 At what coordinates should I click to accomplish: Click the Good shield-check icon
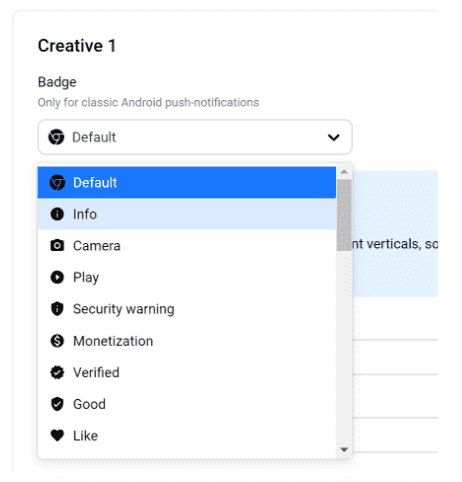tap(57, 404)
